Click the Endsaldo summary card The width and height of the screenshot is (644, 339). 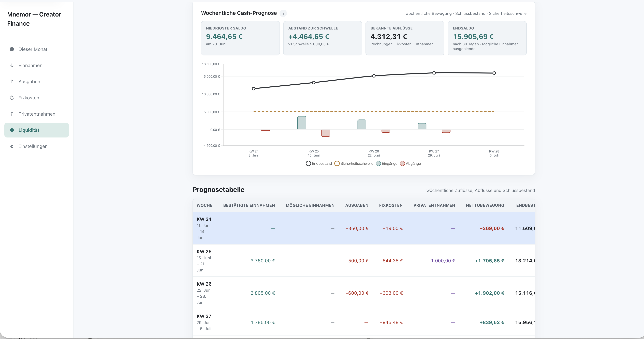point(487,38)
